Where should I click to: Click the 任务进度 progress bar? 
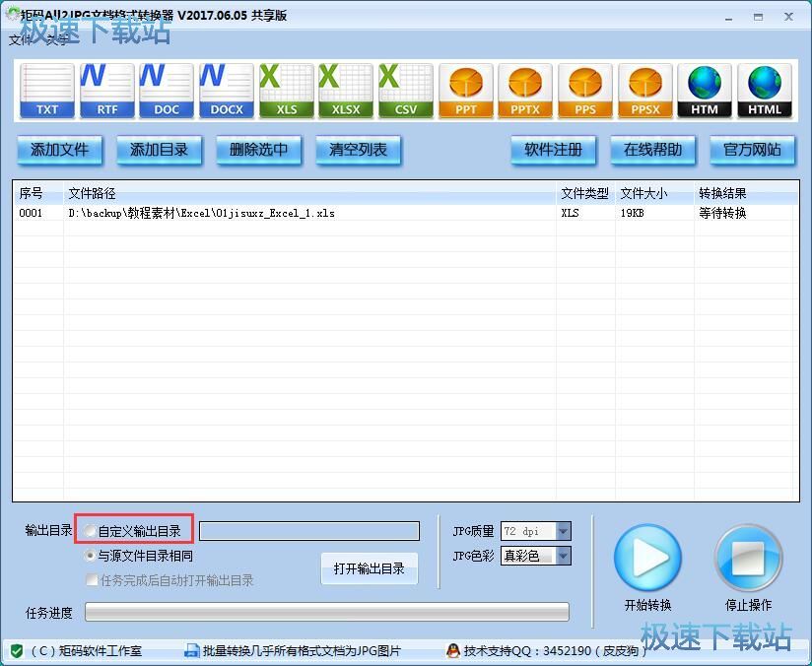pos(330,611)
